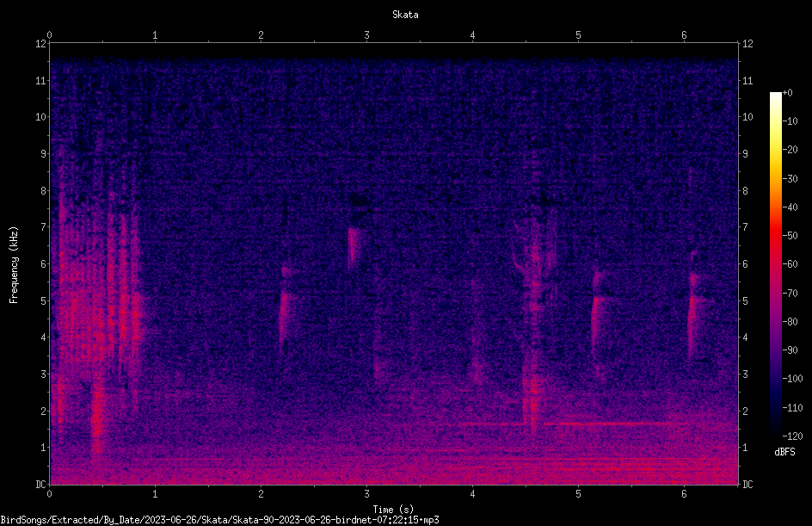The image size is (812, 526).
Task: Click the "-100" value on the color scale
Action: coord(792,379)
